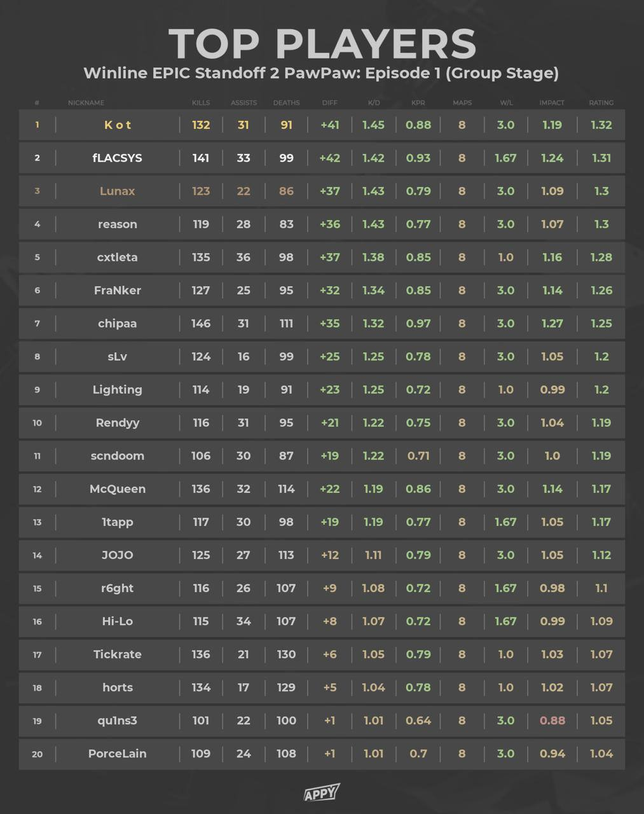Click the ASSISTS column header
Image resolution: width=644 pixels, height=814 pixels.
pyautogui.click(x=243, y=102)
